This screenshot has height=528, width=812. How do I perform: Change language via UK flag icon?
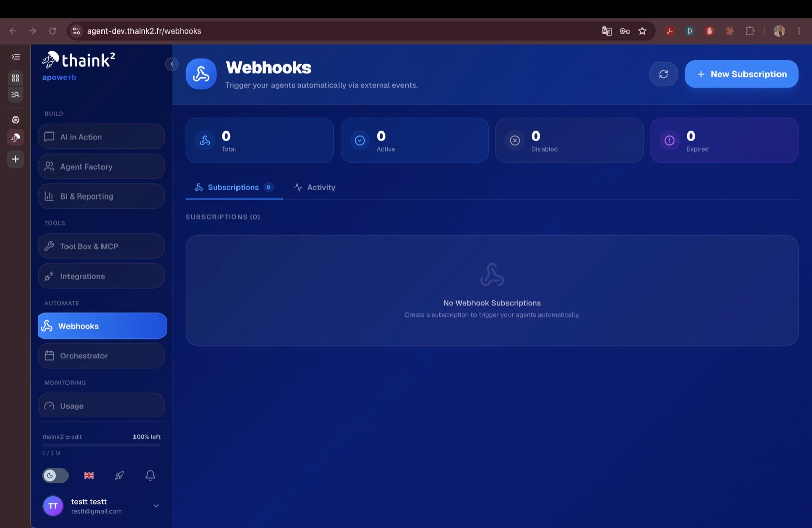(89, 475)
